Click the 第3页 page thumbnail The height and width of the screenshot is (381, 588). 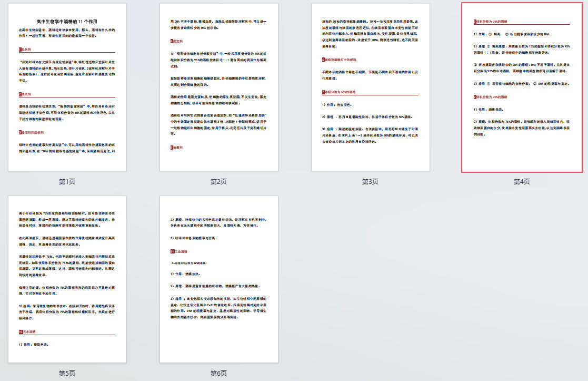point(370,87)
